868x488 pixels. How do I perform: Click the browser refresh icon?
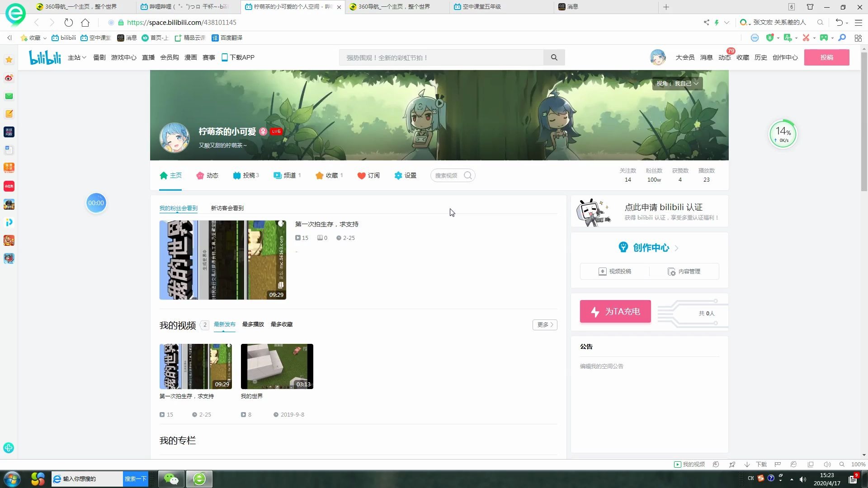coord(68,22)
